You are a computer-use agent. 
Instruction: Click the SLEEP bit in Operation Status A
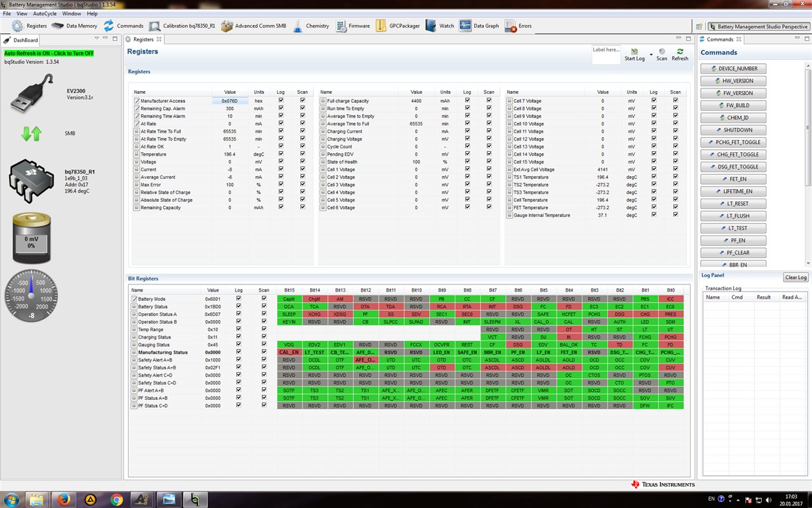coord(289,314)
